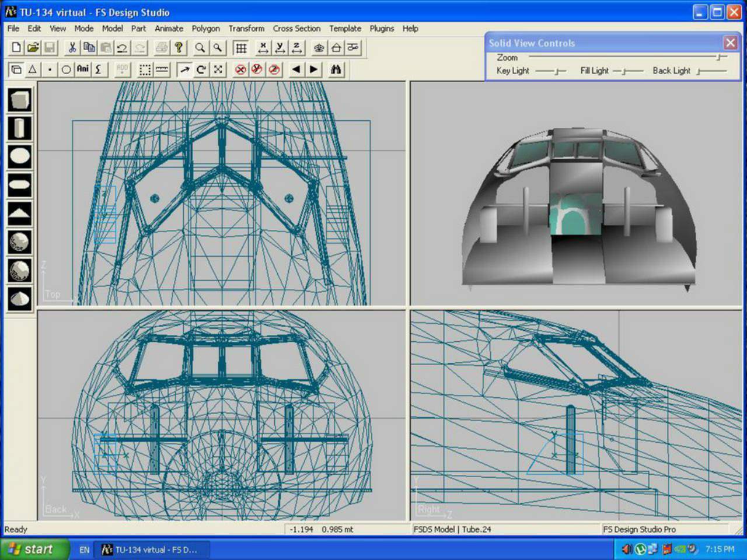Click the EN language indicator
The height and width of the screenshot is (560, 747).
(x=84, y=549)
